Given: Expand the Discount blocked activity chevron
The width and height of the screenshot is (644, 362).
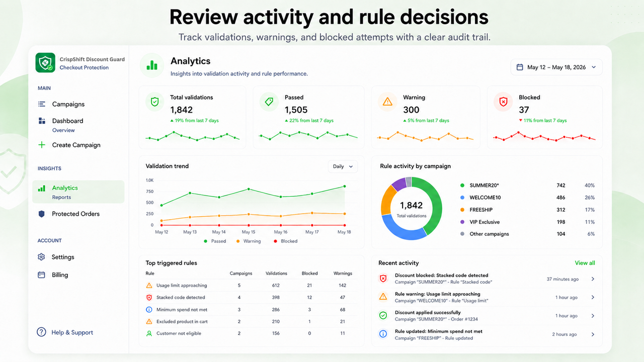Looking at the screenshot, I should pos(593,279).
